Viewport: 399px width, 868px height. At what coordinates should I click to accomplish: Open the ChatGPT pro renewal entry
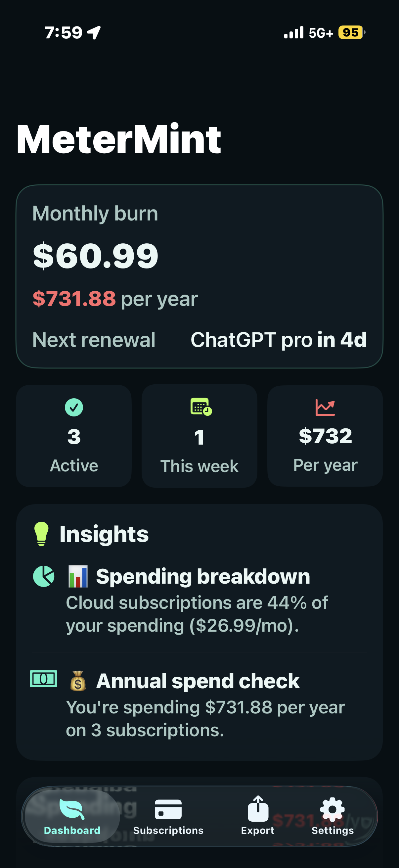[279, 340]
